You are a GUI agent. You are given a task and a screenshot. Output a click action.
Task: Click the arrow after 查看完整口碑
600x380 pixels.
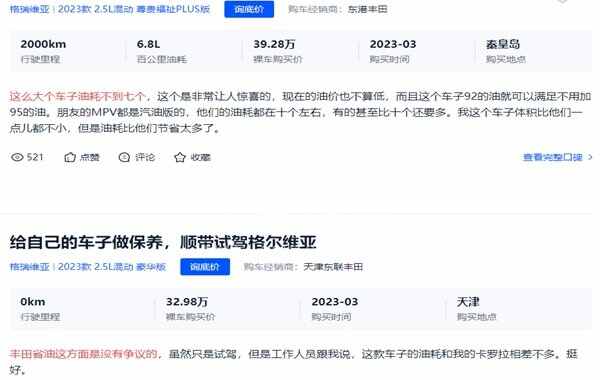coord(590,157)
